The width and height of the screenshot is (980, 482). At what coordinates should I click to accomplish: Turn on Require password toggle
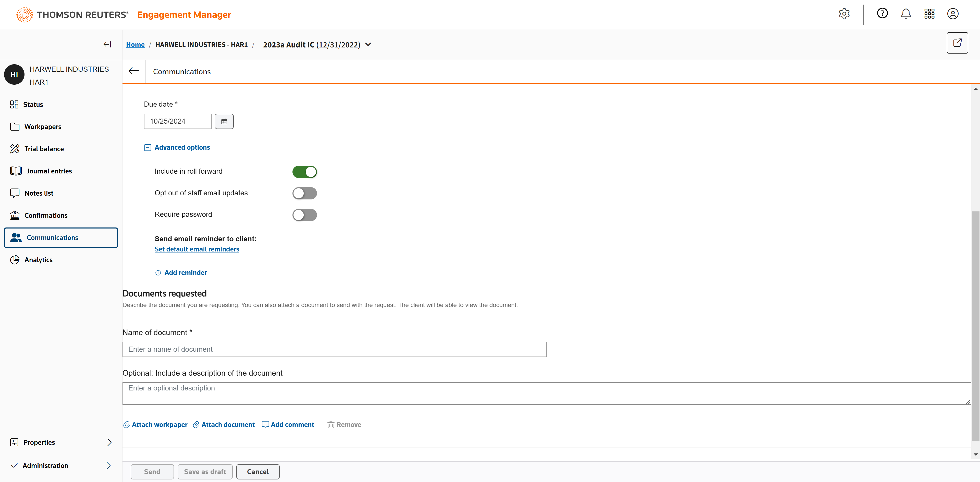tap(304, 215)
